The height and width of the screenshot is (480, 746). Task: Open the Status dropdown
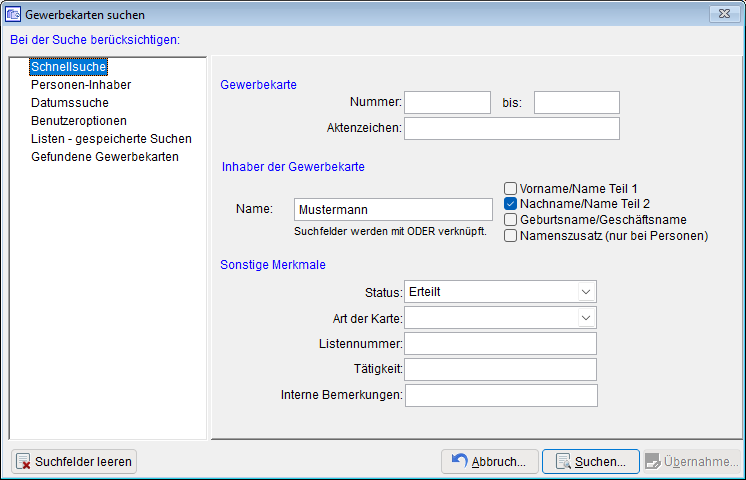click(585, 292)
